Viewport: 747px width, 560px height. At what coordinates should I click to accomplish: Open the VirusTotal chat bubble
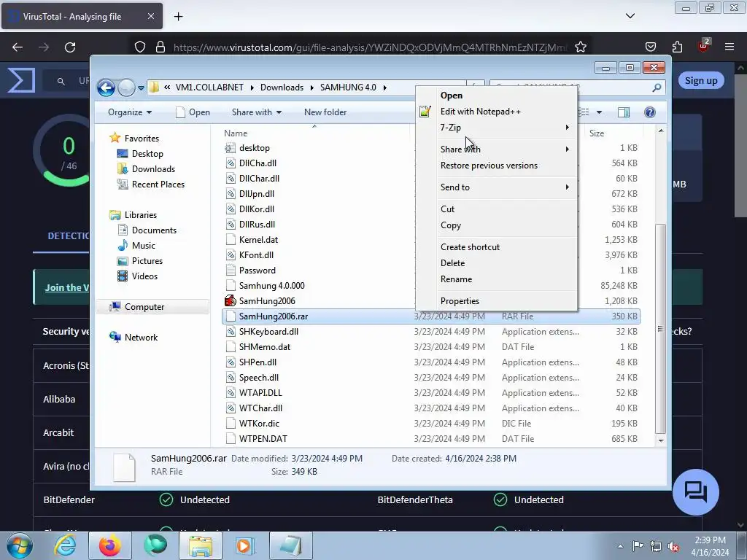pos(695,492)
